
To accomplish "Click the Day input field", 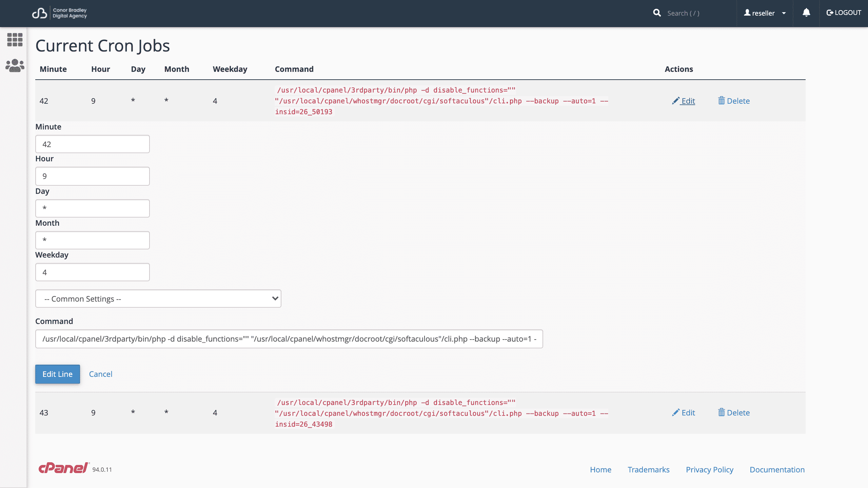I will (93, 208).
